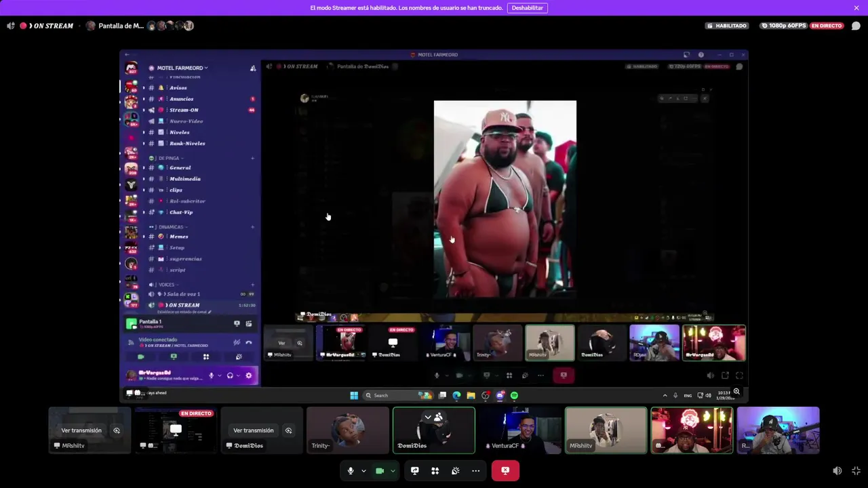This screenshot has width=868, height=488.
Task: Mute the mic icon in the MrVargas0d user panel
Action: click(211, 375)
